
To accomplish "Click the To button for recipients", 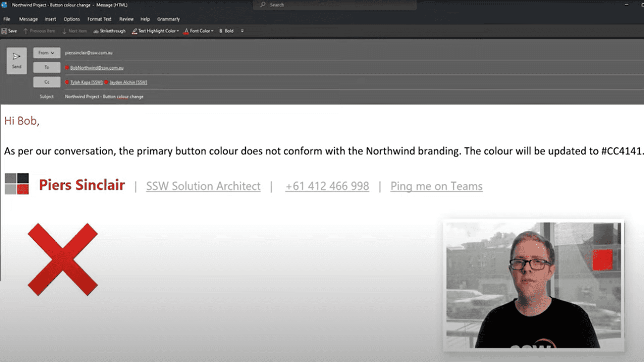I will tap(47, 67).
